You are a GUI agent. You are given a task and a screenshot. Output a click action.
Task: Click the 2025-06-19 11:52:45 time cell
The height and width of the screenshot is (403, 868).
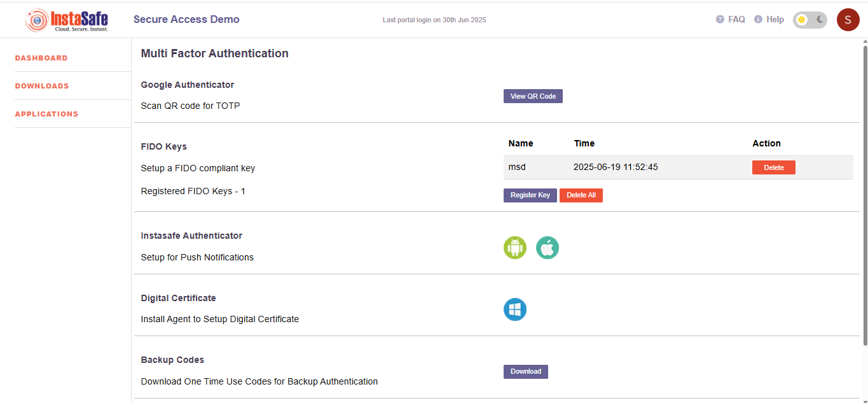click(616, 167)
